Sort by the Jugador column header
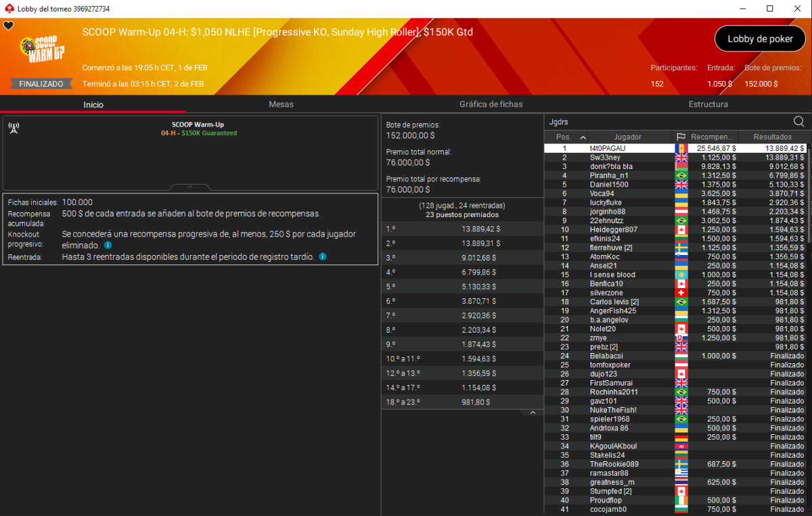812x516 pixels. point(627,137)
